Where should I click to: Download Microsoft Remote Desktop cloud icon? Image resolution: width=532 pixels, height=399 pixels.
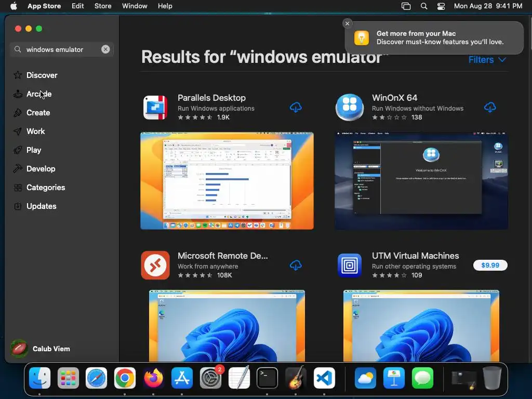[x=296, y=265]
